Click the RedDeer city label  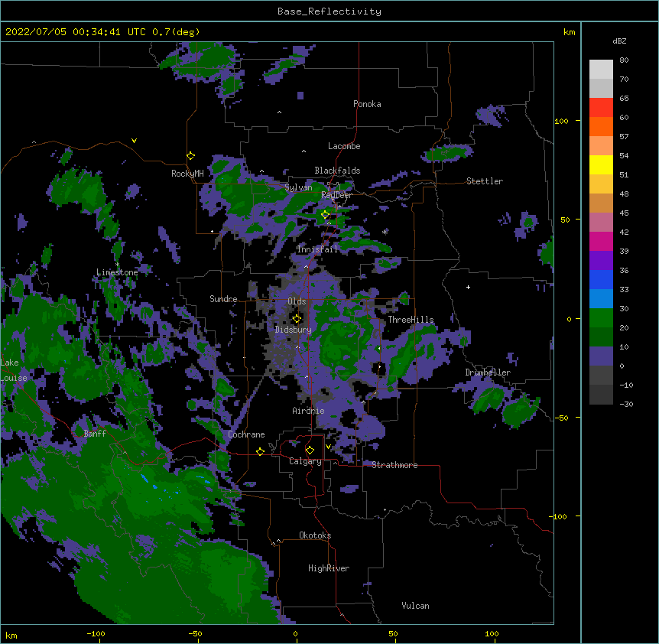pyautogui.click(x=336, y=195)
